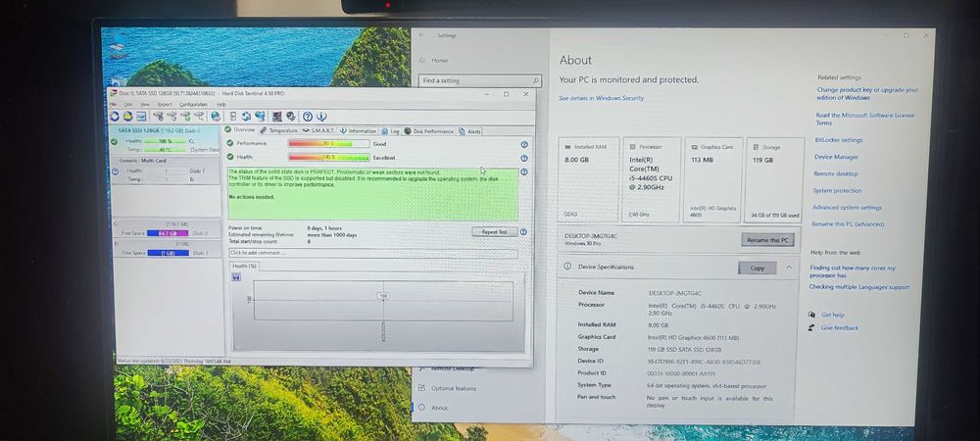Click the first of four disk test icons

tap(158, 117)
